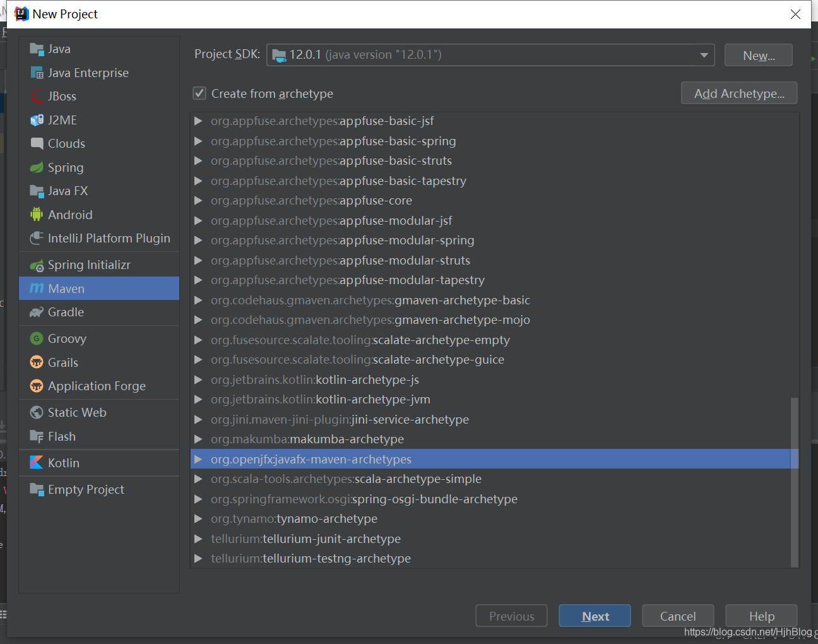Screen dimensions: 818x644
Task: Select the J2ME icon
Action: pyautogui.click(x=37, y=120)
